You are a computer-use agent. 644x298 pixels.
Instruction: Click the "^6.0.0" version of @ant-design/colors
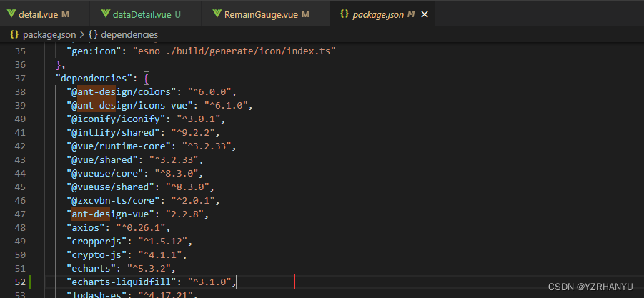click(211, 91)
